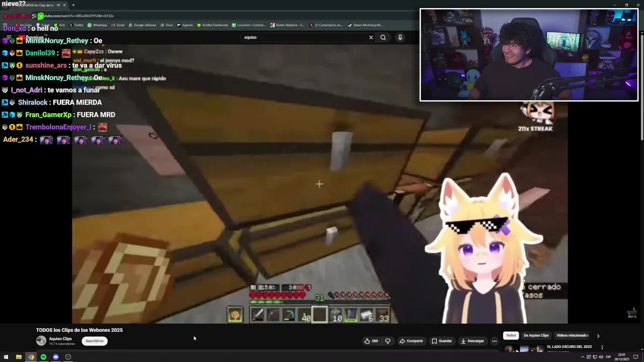Dislike the video with thumbs-down

387,341
